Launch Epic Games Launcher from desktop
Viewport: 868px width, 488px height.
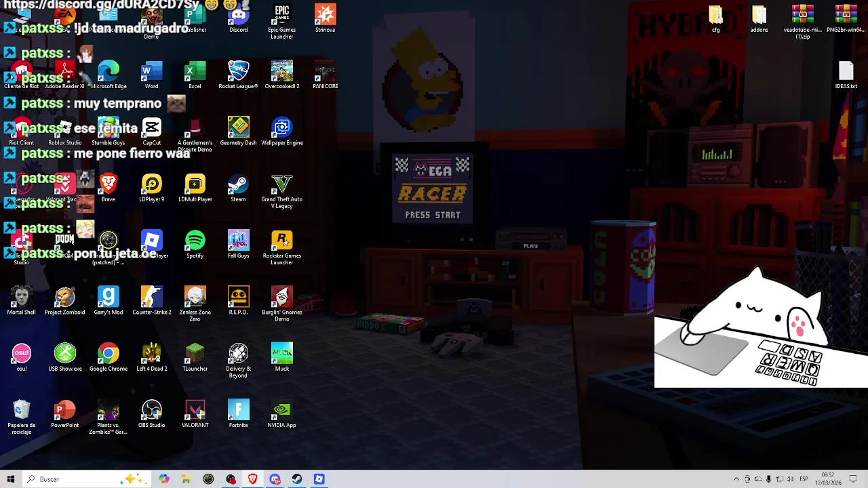click(281, 21)
